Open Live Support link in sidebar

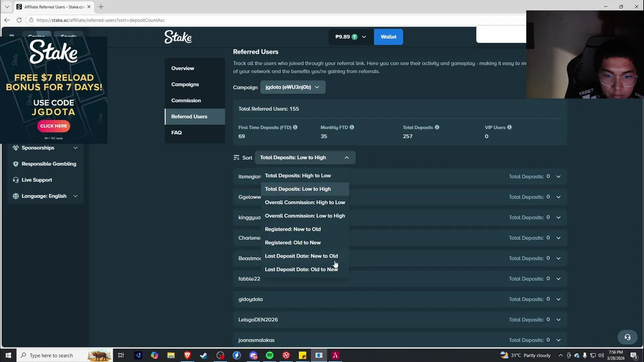(x=37, y=180)
